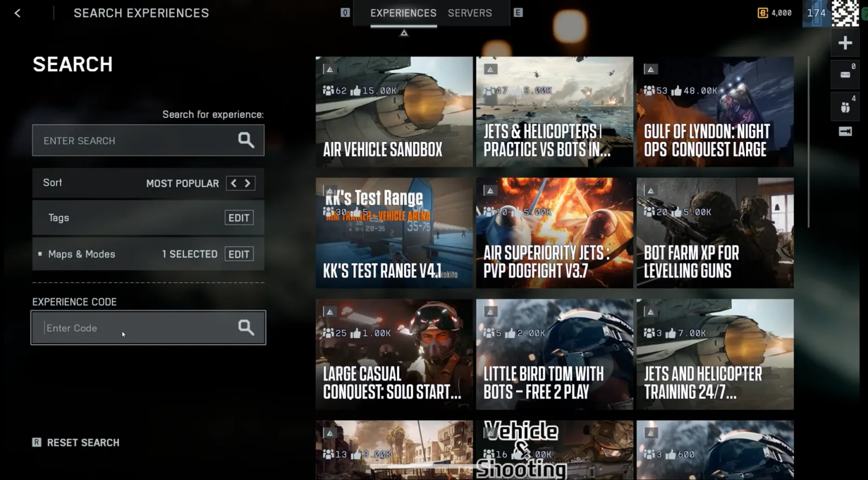Click the magnifier beside Enter Code
The height and width of the screenshot is (480, 868).
(x=246, y=327)
